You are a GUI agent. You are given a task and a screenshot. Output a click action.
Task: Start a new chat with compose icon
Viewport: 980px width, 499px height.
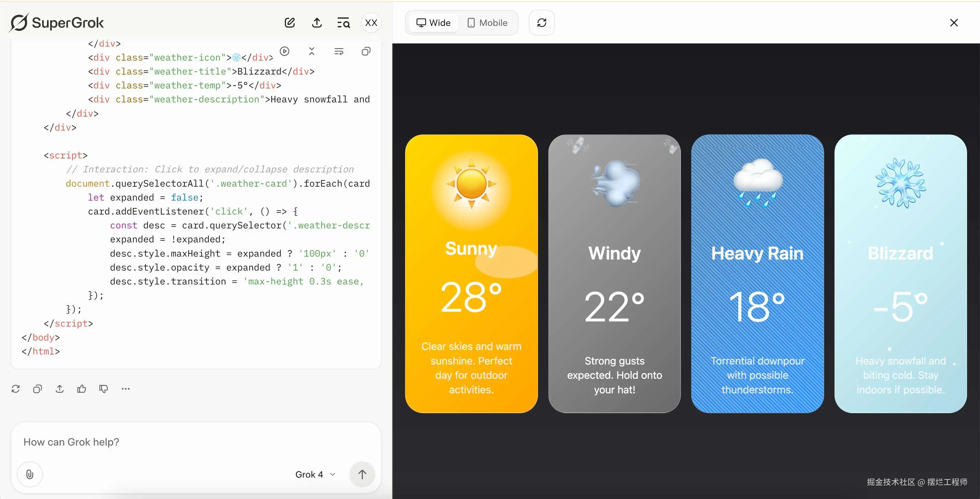click(289, 23)
